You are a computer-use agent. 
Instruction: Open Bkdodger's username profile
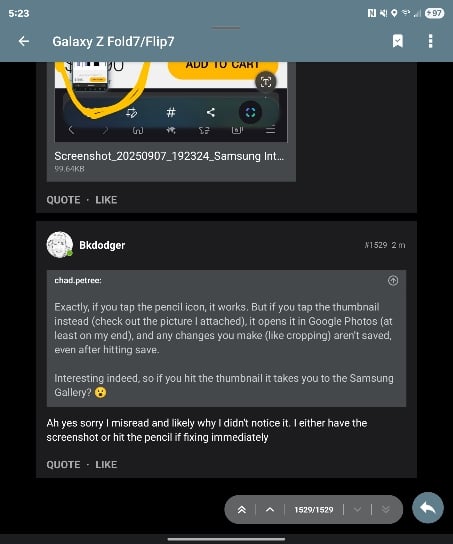click(102, 245)
